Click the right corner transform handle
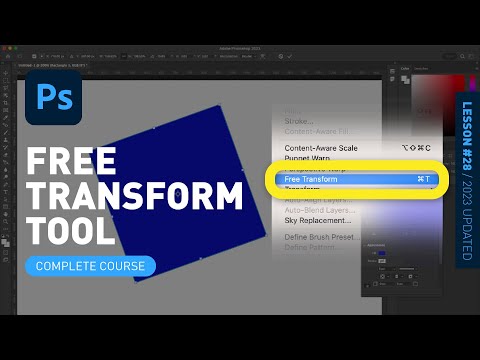480x360 pixels. 266,235
